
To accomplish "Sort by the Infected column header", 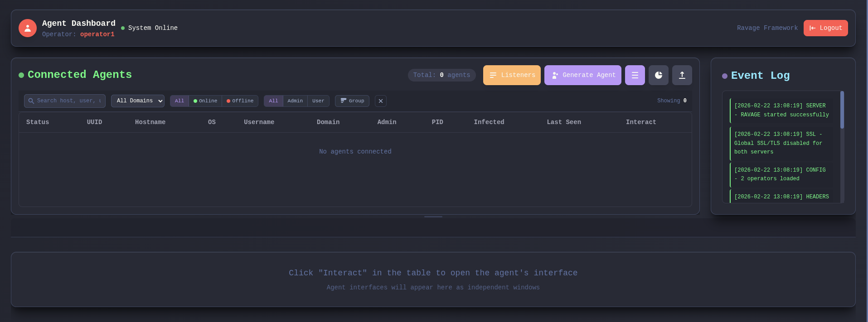I will pyautogui.click(x=489, y=122).
